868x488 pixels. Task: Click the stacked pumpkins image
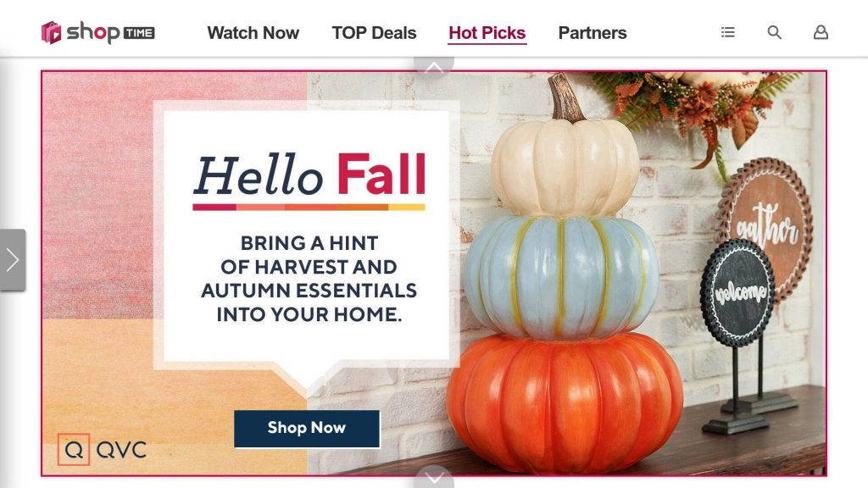(x=565, y=277)
